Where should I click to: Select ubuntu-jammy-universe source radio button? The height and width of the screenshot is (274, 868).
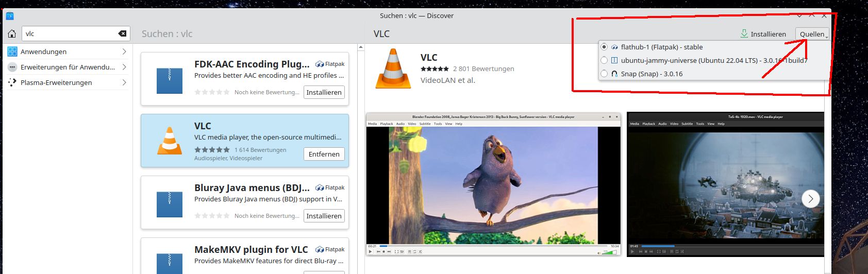click(604, 60)
